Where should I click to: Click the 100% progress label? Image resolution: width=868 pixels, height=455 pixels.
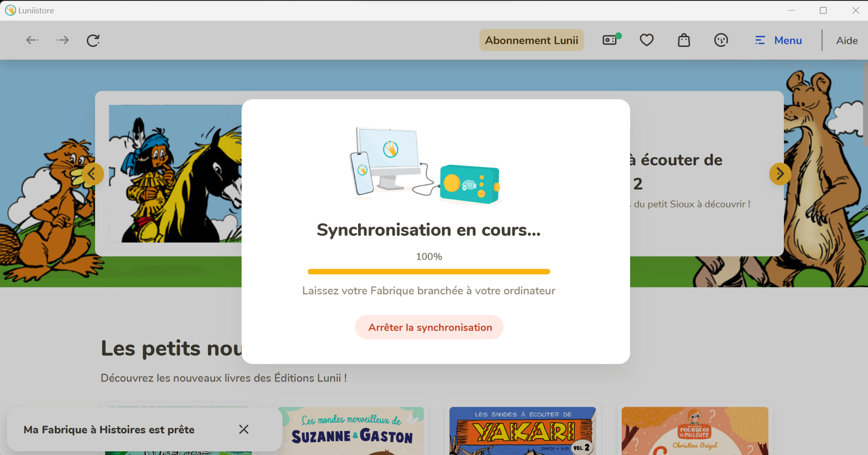(429, 256)
